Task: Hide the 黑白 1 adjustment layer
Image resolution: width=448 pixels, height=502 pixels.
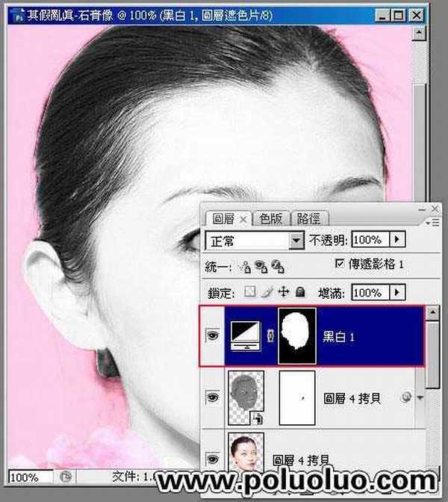Action: tap(213, 337)
